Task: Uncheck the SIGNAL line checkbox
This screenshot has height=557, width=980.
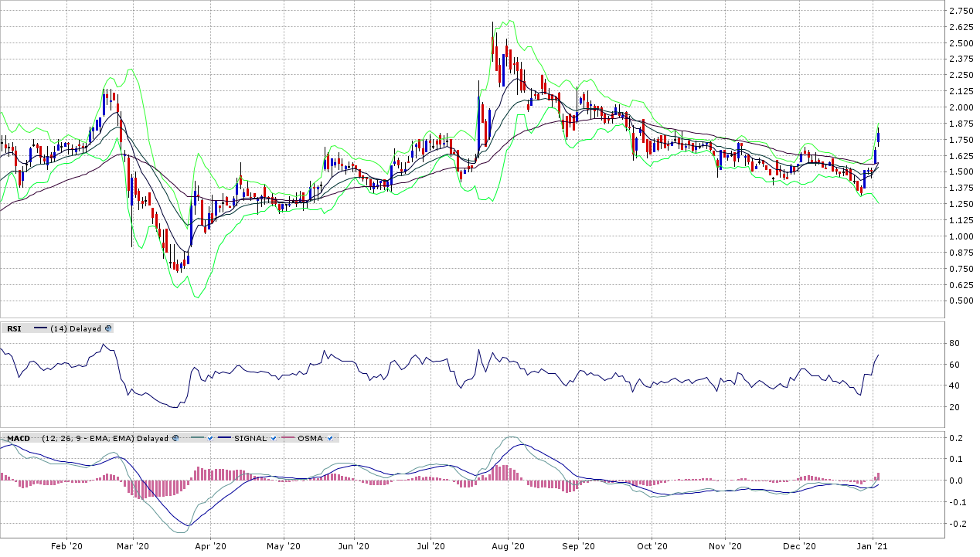Action: coord(274,438)
